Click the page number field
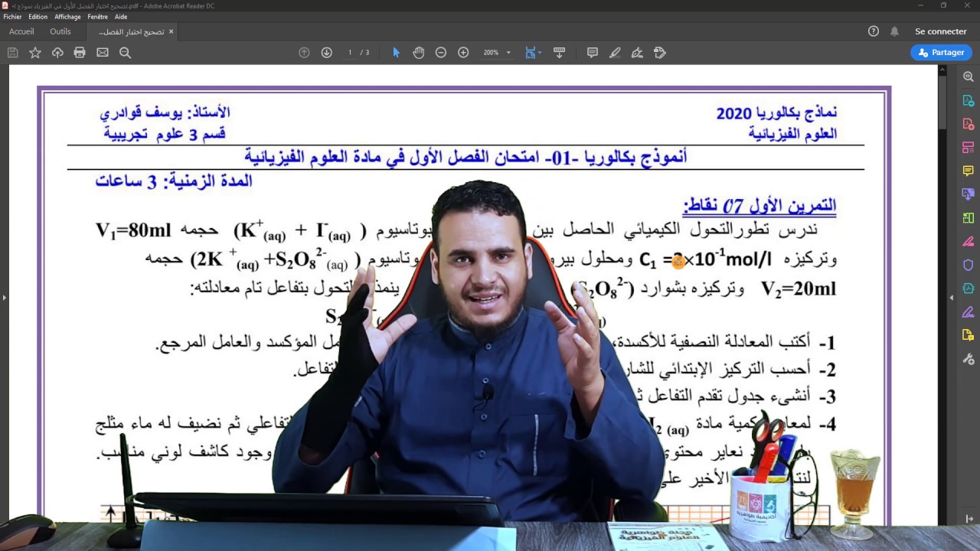 click(350, 53)
